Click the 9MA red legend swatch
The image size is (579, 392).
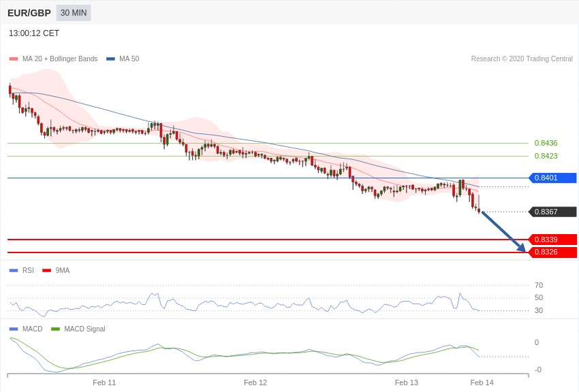(x=46, y=270)
